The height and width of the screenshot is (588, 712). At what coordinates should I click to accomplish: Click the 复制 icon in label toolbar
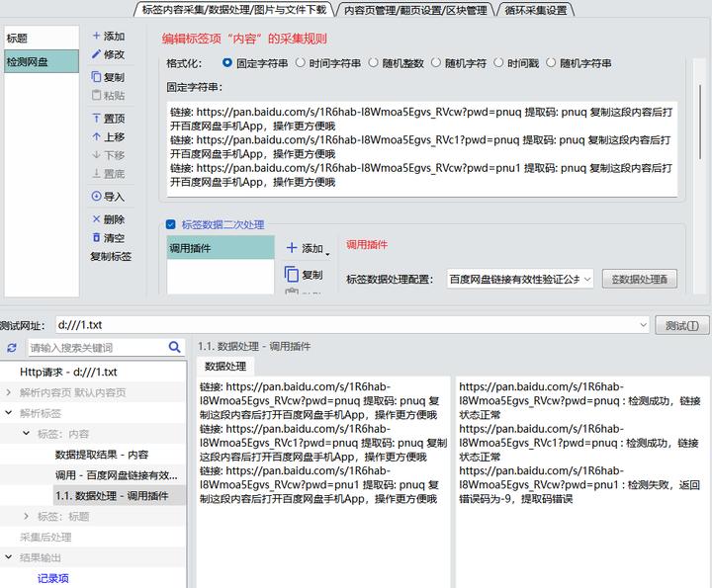pyautogui.click(x=96, y=77)
